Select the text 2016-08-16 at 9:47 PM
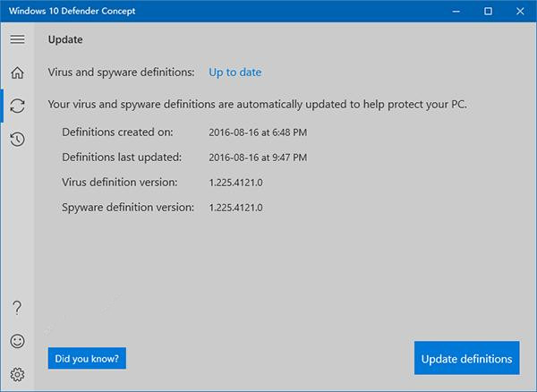Image resolution: width=537 pixels, height=392 pixels. (258, 158)
